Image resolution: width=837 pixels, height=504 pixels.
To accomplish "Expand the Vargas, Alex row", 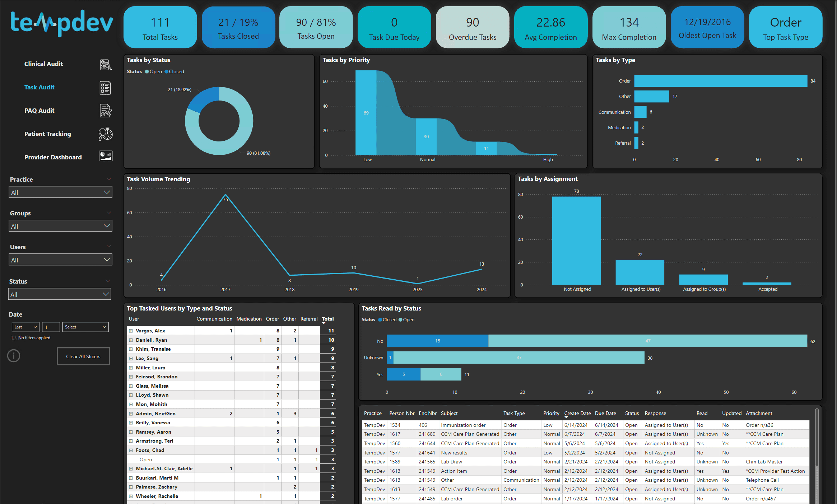I will click(x=131, y=331).
